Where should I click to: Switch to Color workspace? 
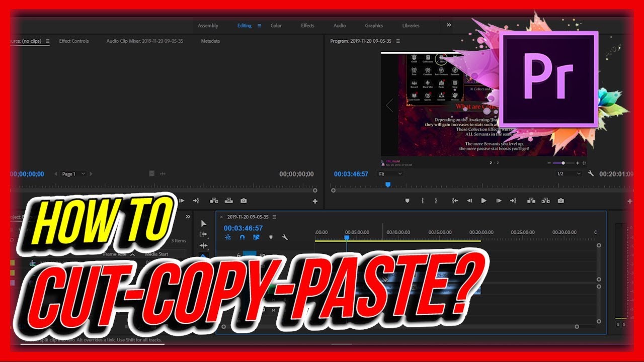coord(276,26)
